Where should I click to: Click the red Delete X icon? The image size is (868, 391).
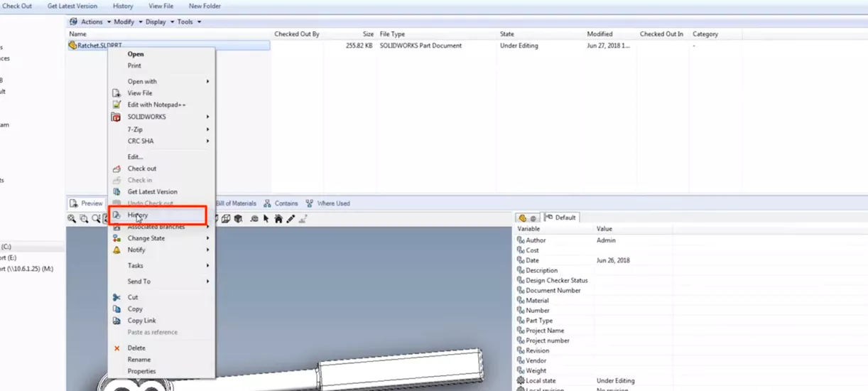[116, 348]
